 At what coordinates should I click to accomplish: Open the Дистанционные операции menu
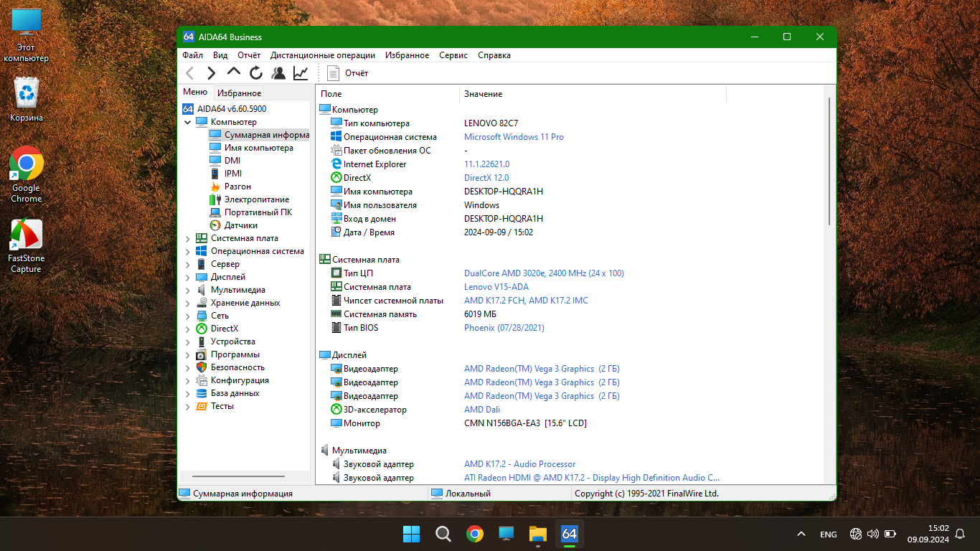tap(322, 55)
